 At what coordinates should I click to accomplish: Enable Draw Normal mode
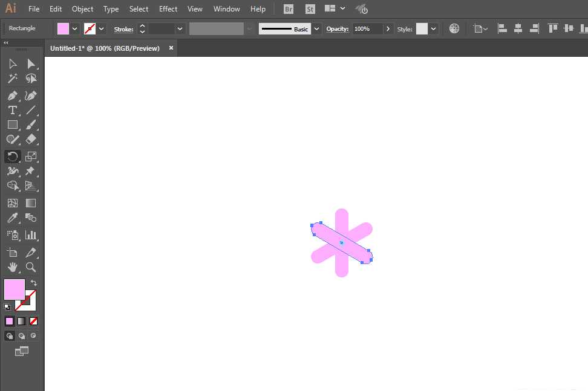pos(10,336)
